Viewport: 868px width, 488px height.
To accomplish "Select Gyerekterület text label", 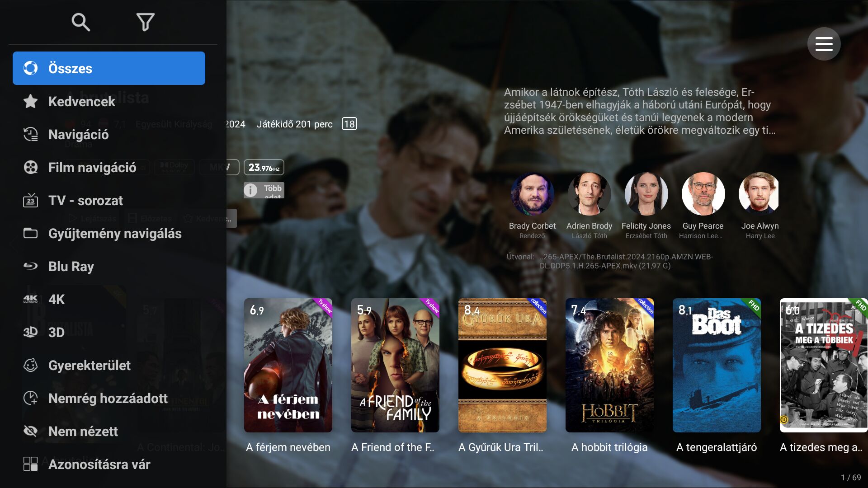I will pos(90,366).
